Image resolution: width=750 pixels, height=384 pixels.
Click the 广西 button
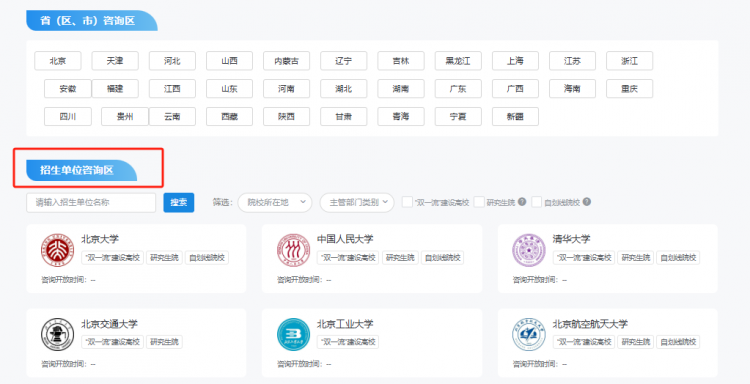(x=515, y=88)
